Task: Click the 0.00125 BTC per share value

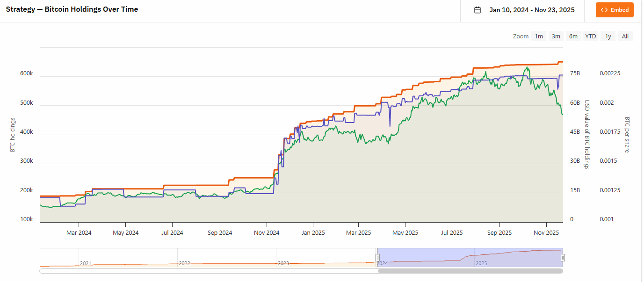Action: click(x=610, y=190)
